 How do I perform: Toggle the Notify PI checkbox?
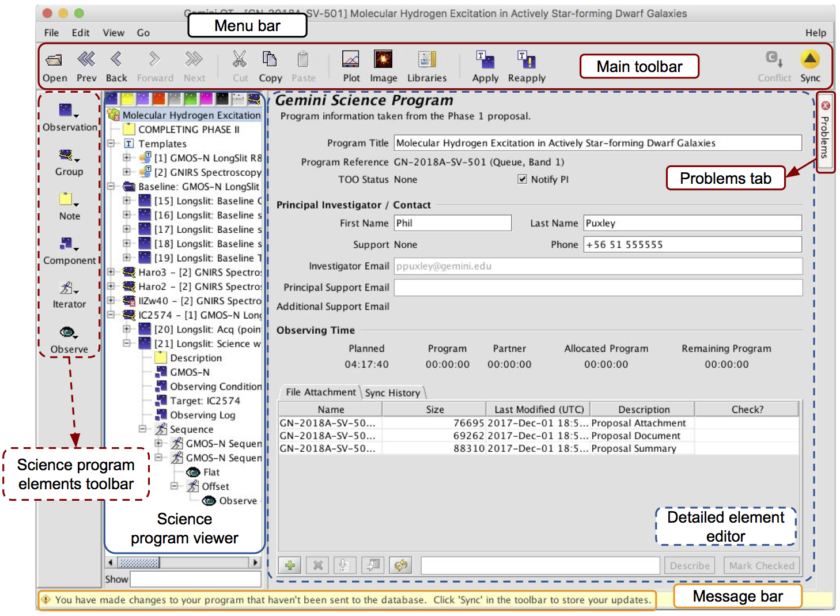click(522, 179)
